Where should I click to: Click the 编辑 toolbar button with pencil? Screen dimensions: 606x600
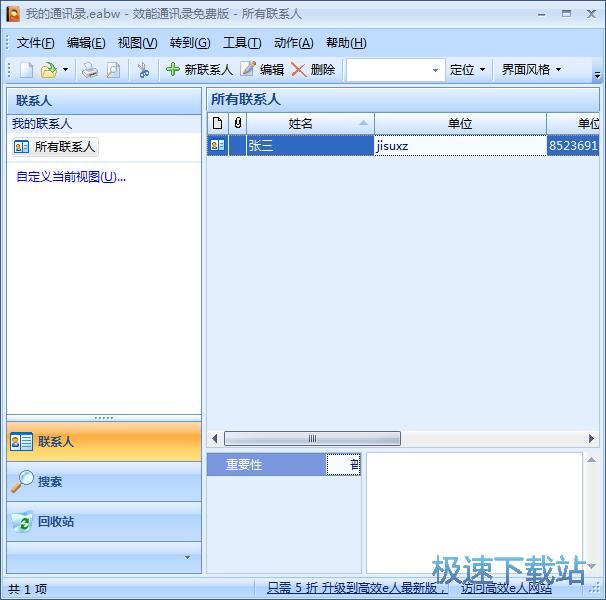pos(262,70)
